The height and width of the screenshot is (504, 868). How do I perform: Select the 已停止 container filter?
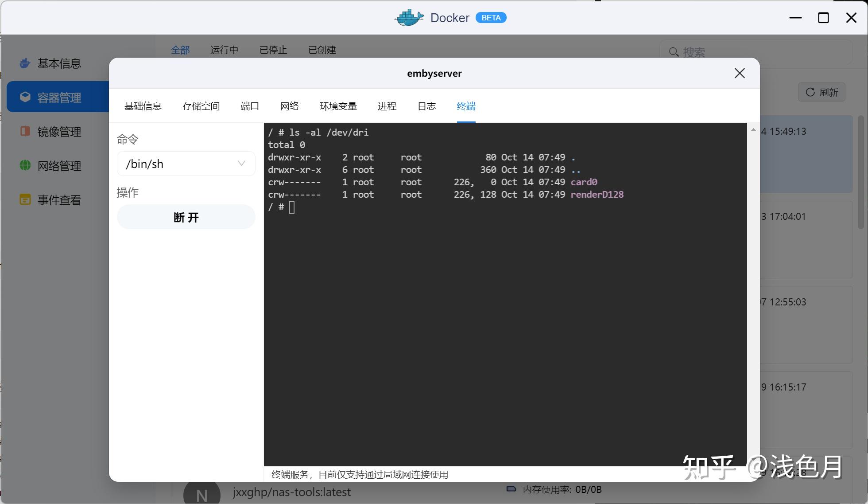[x=273, y=50]
